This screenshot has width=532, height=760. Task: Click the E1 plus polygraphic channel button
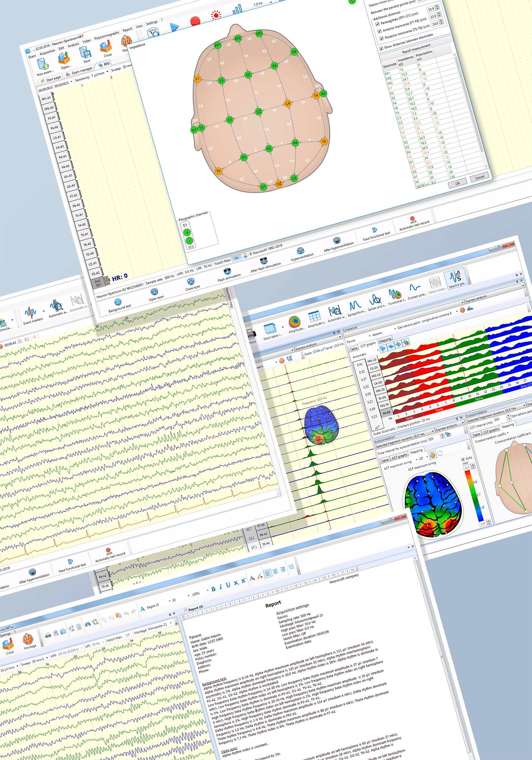tap(187, 232)
